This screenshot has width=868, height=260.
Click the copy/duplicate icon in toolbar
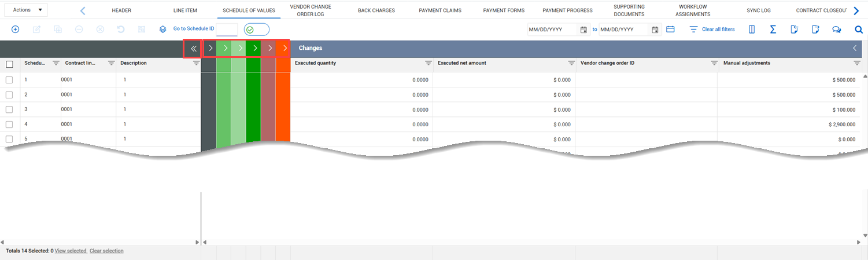pos(58,29)
